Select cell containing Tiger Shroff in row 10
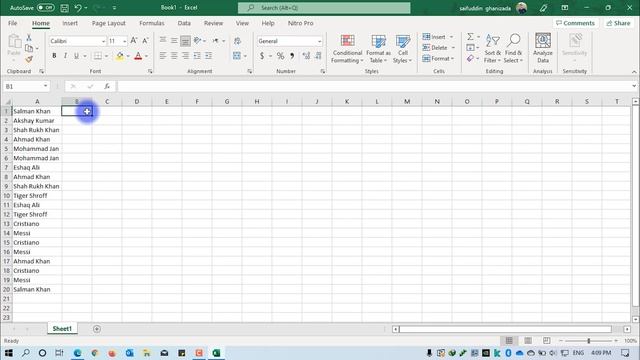This screenshot has height=360, width=640. (37, 196)
